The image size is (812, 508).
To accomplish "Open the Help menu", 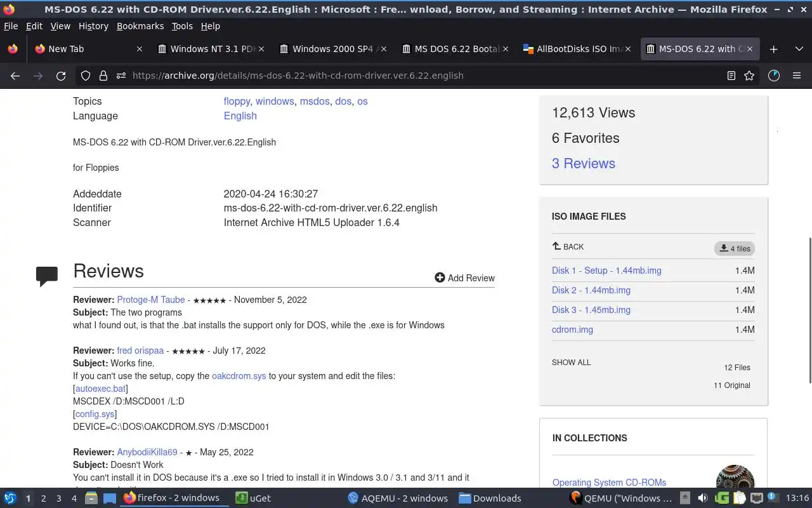I will click(211, 26).
